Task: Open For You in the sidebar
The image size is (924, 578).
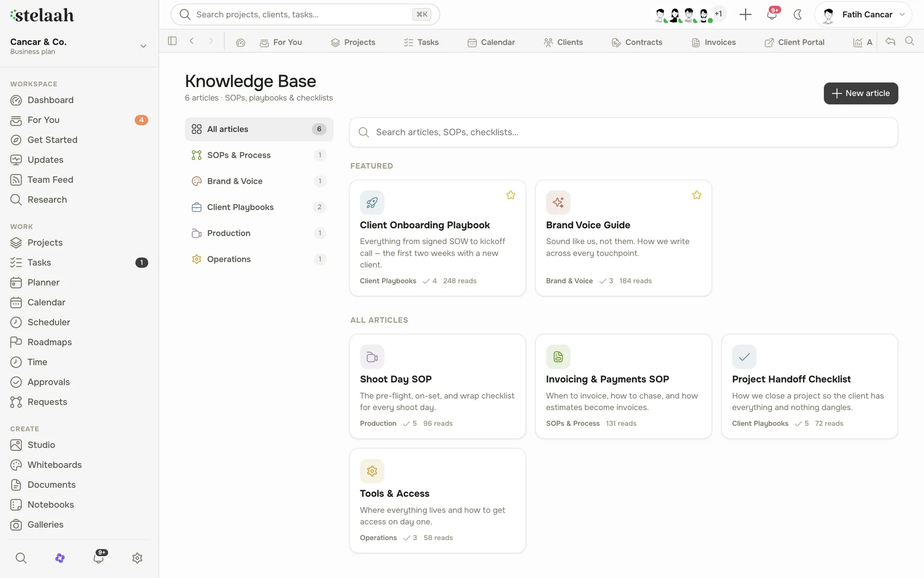Action: coord(79,120)
